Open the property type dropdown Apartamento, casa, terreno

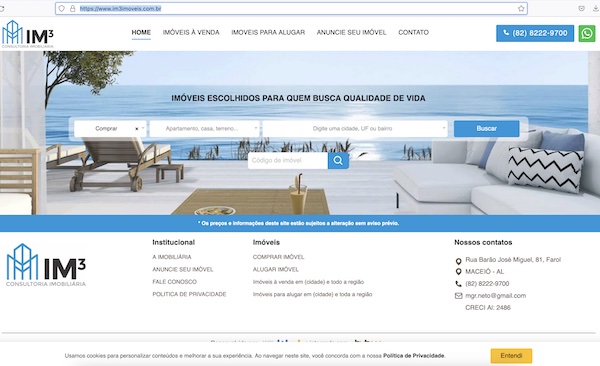pyautogui.click(x=205, y=129)
